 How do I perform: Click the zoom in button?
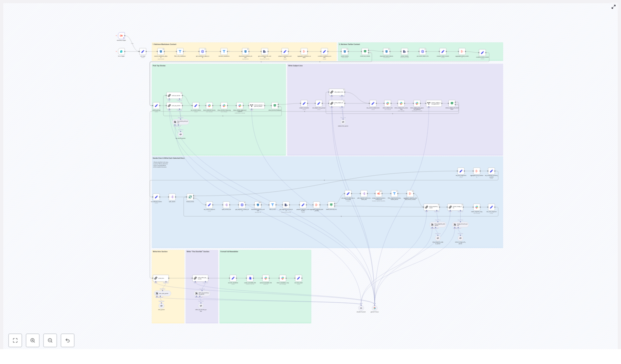[33, 340]
